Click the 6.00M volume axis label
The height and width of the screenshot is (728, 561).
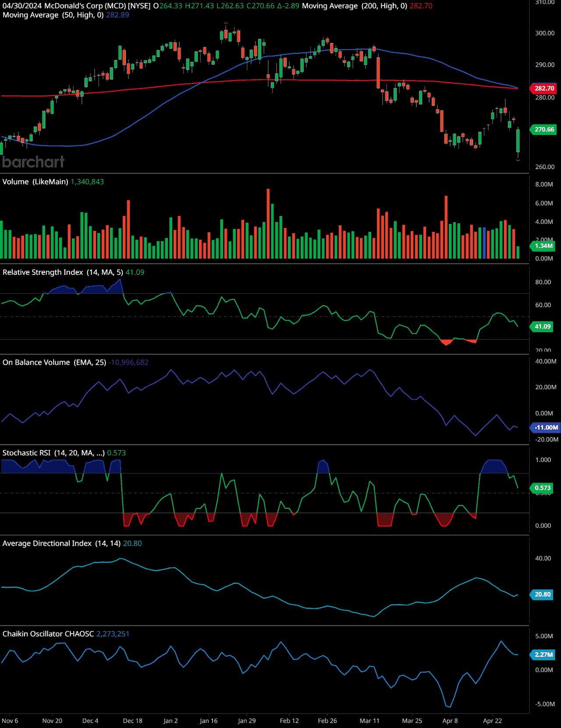point(544,203)
